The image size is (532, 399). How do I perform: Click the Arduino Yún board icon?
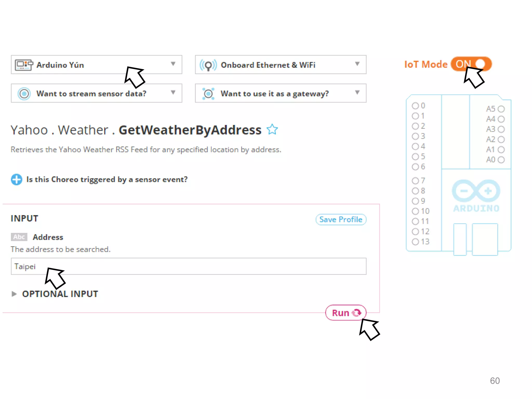pyautogui.click(x=24, y=65)
